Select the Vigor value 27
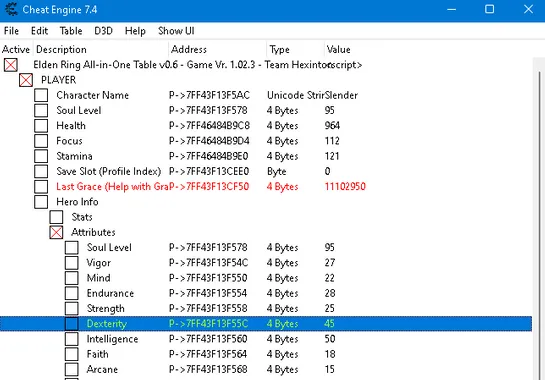The image size is (545, 380). tap(330, 263)
